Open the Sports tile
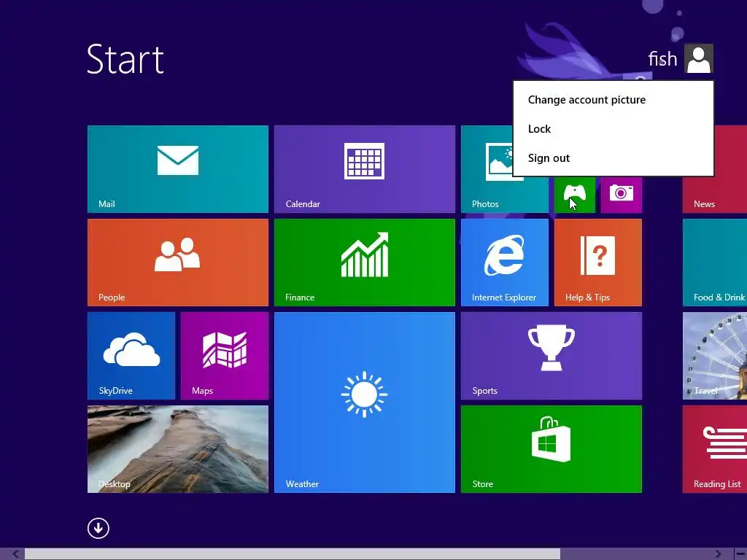The height and width of the screenshot is (560, 747). pos(551,356)
